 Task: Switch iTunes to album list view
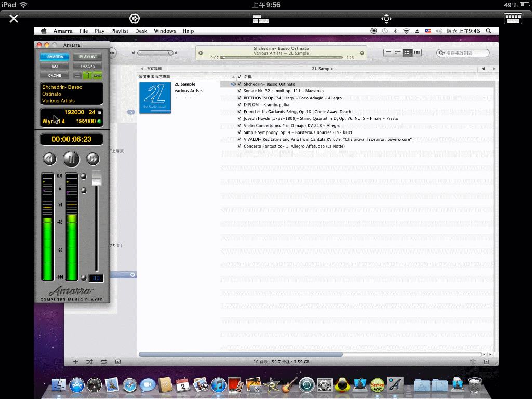(x=397, y=52)
